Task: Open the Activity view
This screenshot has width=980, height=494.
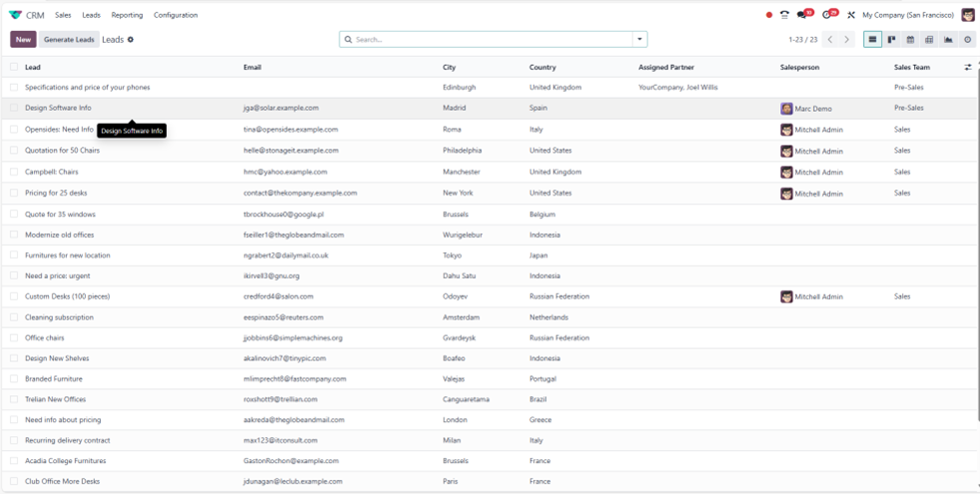Action: pos(967,40)
